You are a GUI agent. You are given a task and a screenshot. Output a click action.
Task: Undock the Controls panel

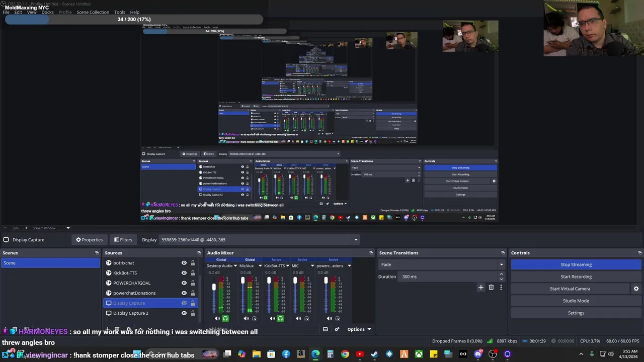639,253
